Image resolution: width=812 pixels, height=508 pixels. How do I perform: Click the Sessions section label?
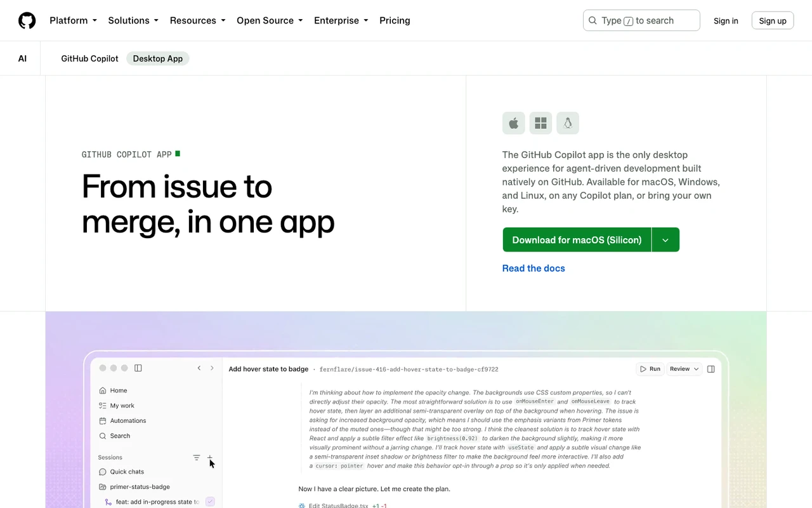click(110, 458)
